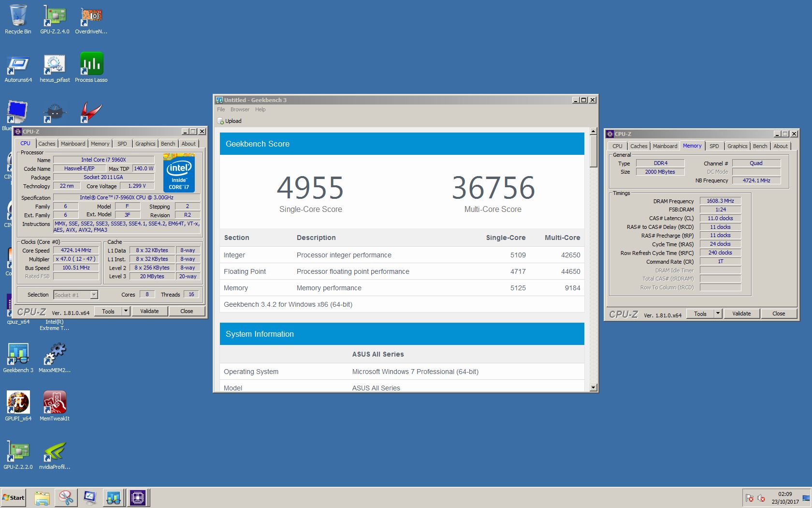
Task: Open the Caches tab in left CPU-Z
Action: (47, 144)
